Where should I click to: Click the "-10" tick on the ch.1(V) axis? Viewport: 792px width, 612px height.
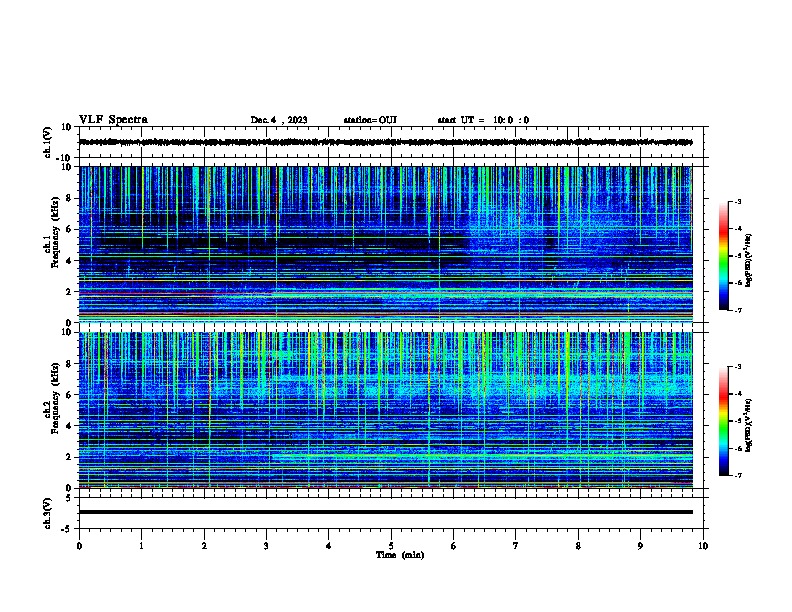coord(65,158)
